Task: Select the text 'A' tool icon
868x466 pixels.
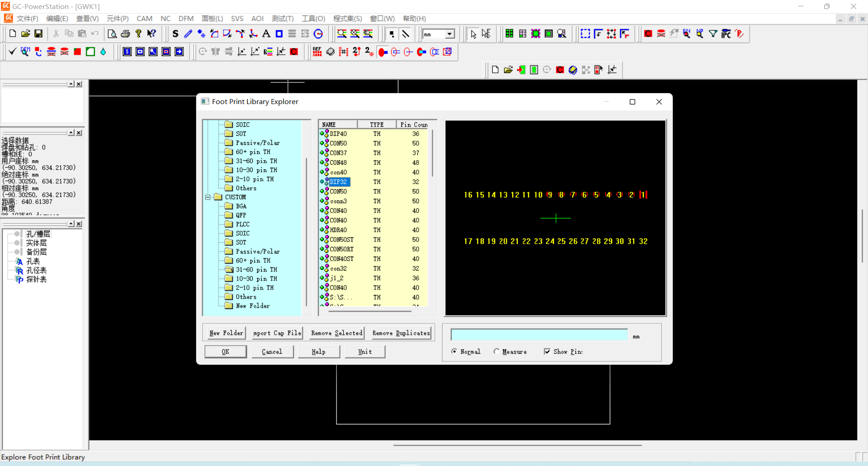Action: coord(266,33)
